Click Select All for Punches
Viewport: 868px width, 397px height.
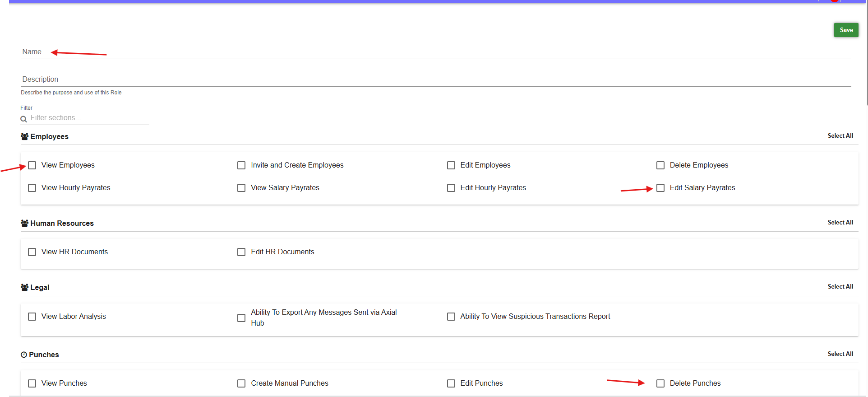tap(840, 354)
